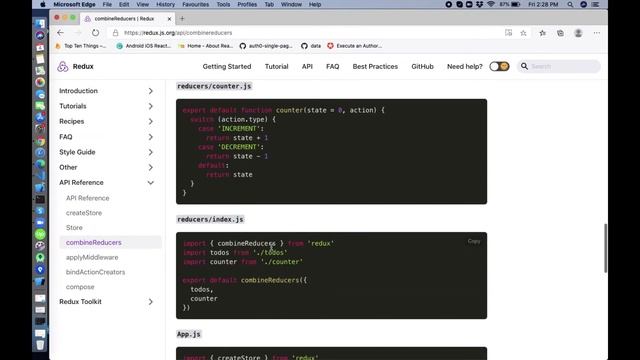Open the API navbar link
Image resolution: width=640 pixels, height=360 pixels.
[307, 67]
